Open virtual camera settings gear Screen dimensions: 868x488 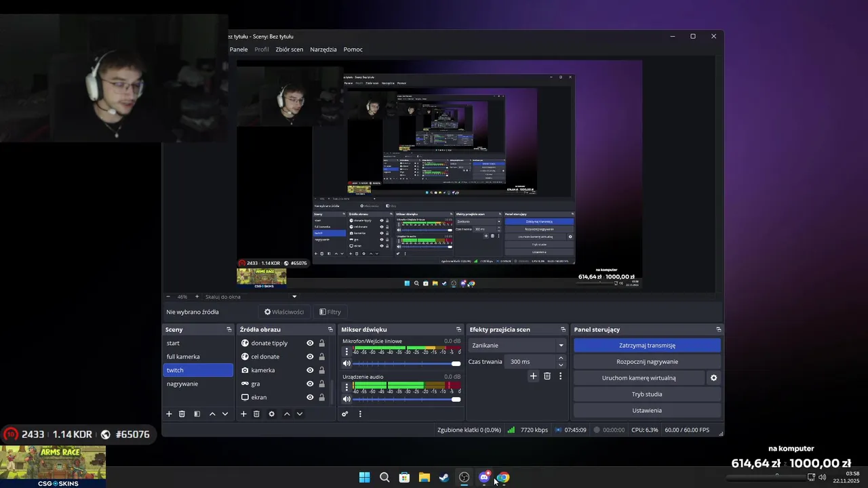(x=713, y=378)
